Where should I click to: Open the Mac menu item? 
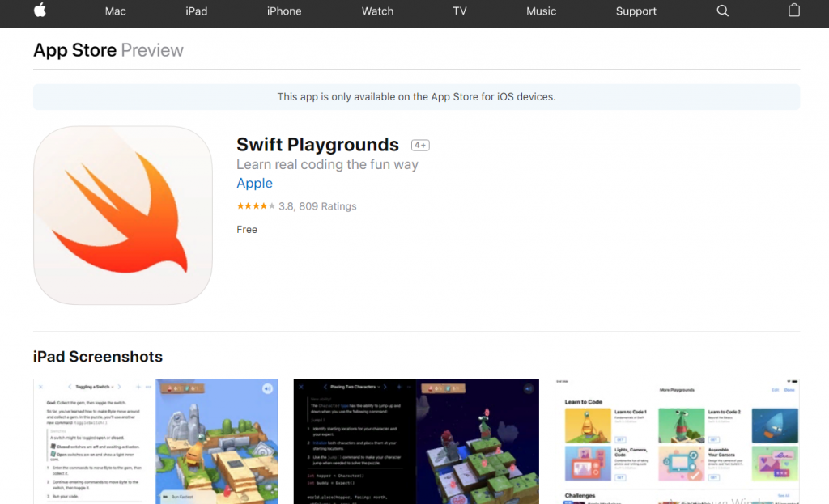point(115,11)
